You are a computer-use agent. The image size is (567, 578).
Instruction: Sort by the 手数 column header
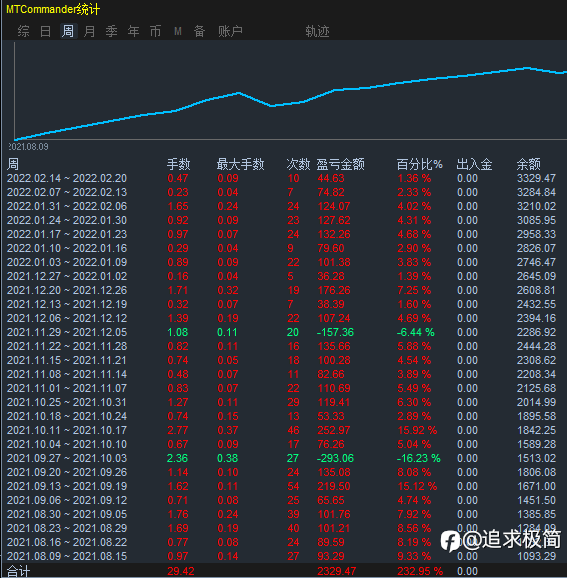coord(178,164)
